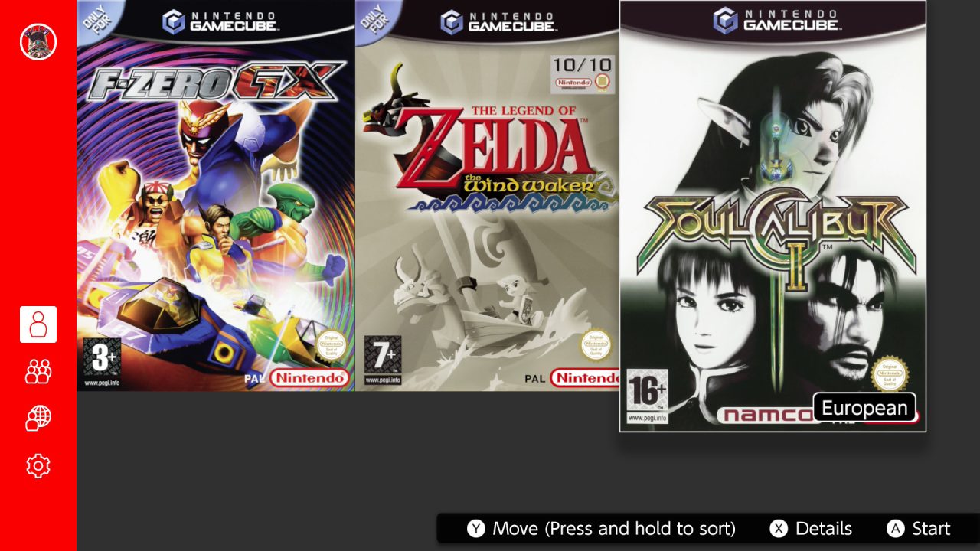Click Move (Press and hold to sort)
Viewport: 980px width, 551px height.
[x=614, y=529]
